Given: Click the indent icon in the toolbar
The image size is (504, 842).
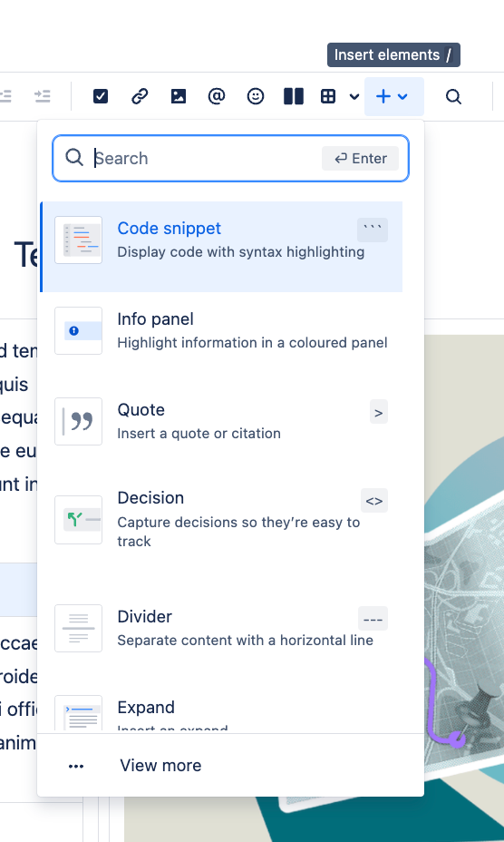Looking at the screenshot, I should (42, 96).
